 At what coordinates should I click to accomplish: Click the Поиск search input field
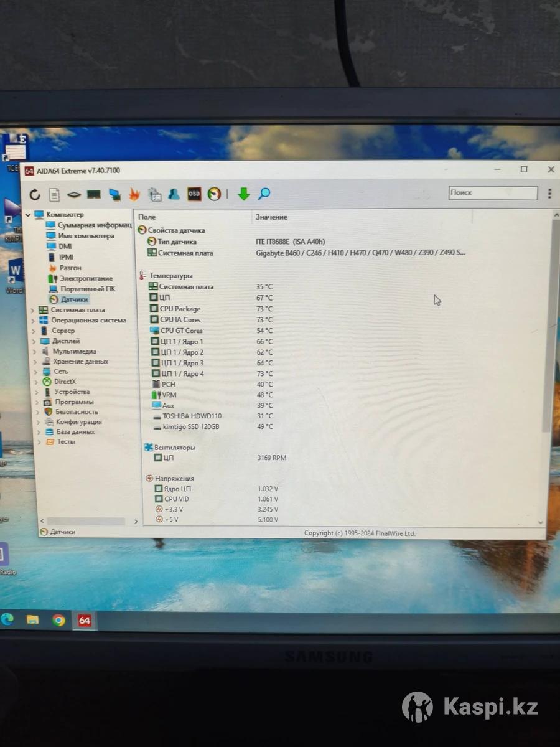pos(492,193)
